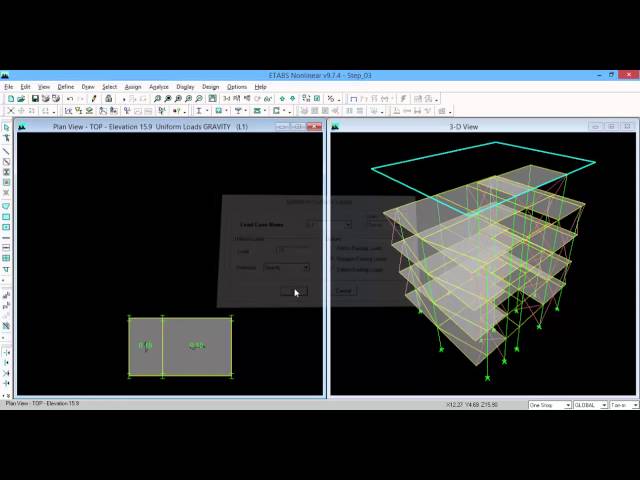
Task: Select the pointer tool in left toolbar
Action: tap(7, 127)
